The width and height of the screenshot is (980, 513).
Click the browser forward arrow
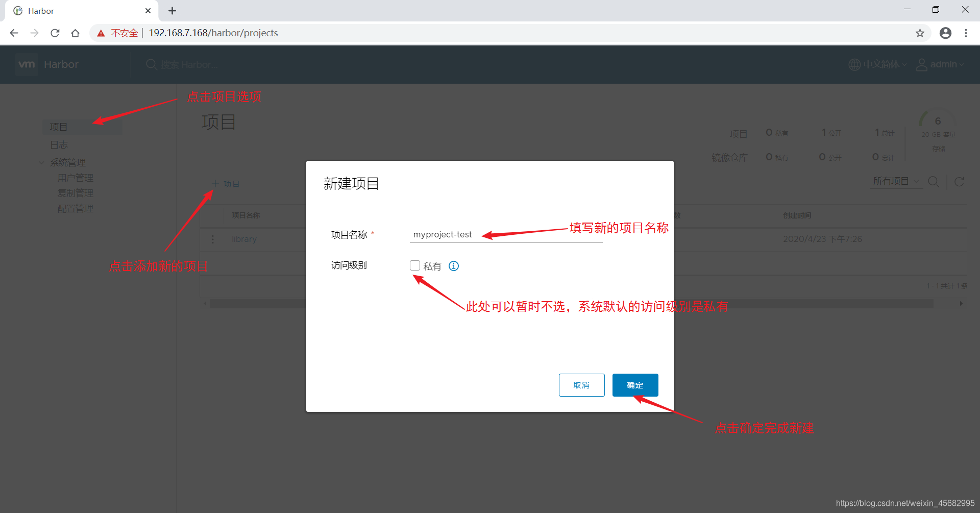[x=34, y=33]
